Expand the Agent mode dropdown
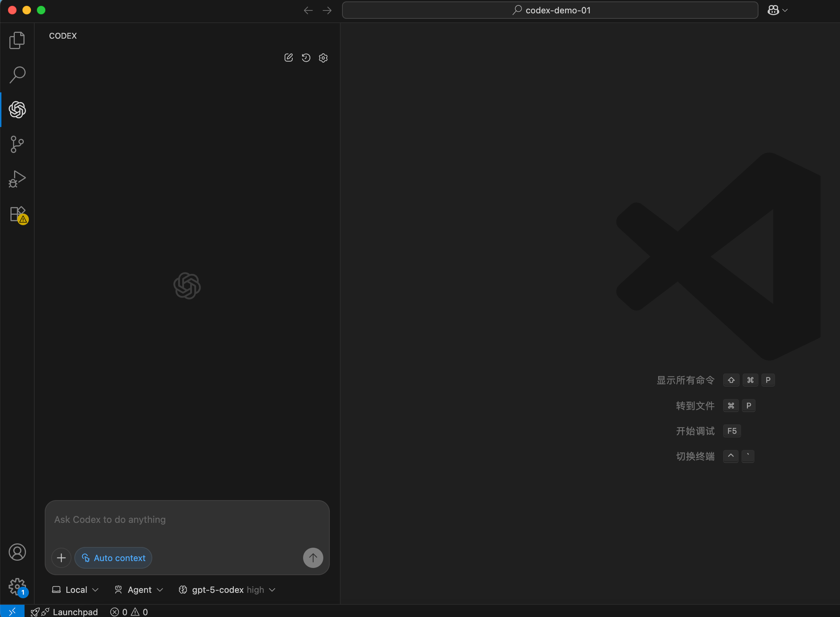This screenshot has height=617, width=840. [139, 589]
